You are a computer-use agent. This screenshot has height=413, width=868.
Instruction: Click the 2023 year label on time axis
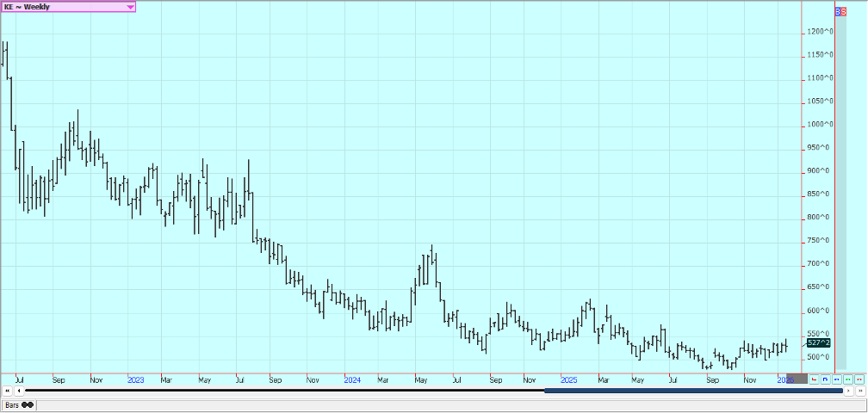135,379
